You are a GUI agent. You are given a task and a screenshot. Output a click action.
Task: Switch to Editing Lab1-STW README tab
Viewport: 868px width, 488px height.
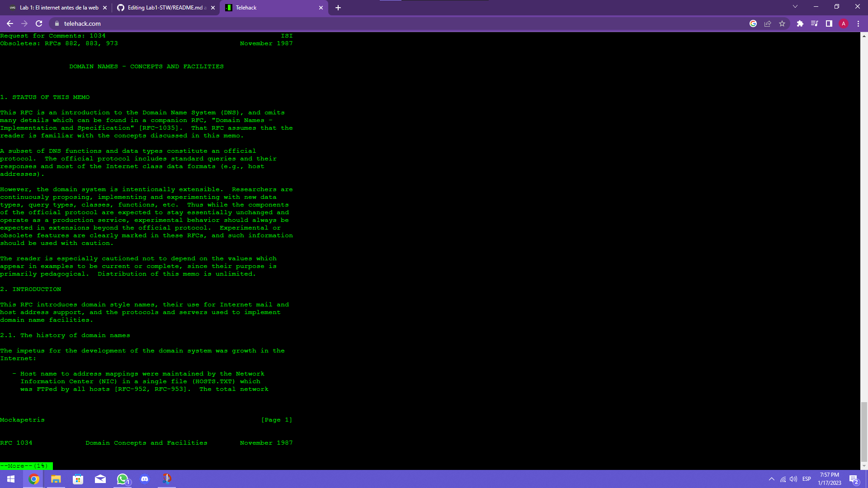coord(166,8)
